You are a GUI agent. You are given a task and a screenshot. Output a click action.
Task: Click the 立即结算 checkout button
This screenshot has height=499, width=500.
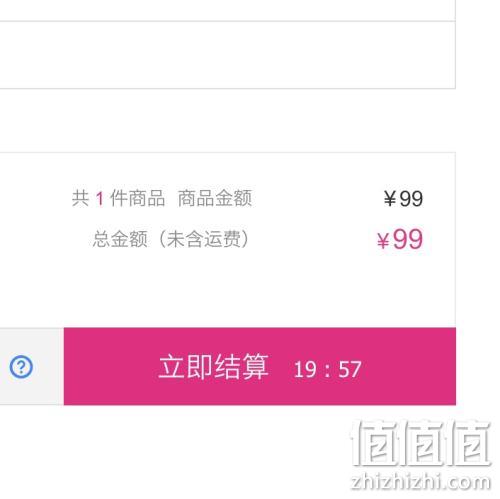pos(260,366)
